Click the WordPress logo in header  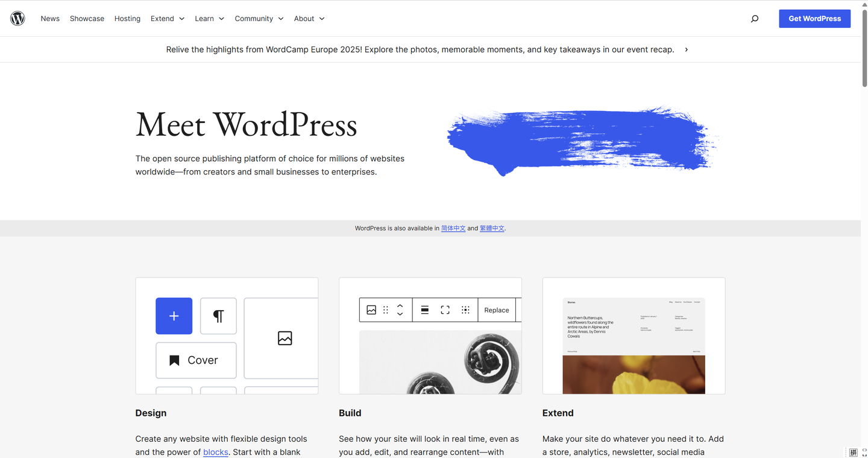17,19
